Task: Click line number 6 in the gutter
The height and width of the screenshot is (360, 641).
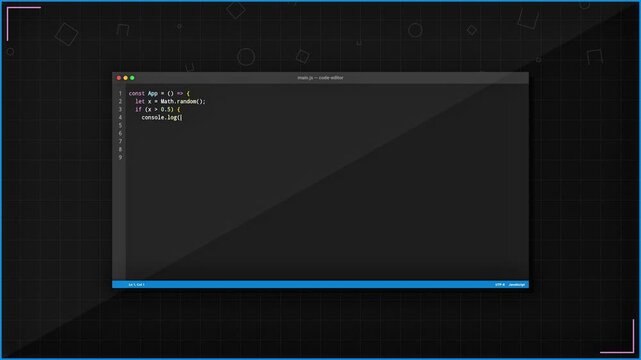Action: tap(120, 133)
